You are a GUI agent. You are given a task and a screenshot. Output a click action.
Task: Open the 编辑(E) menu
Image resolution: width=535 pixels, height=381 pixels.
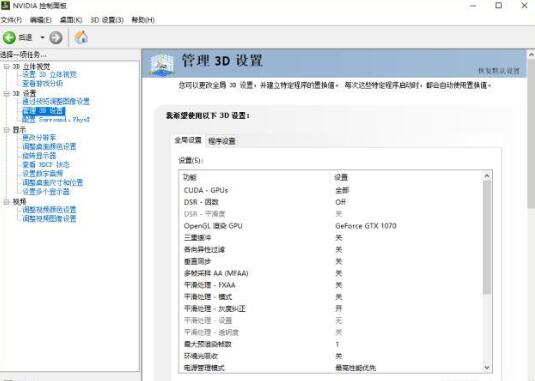point(40,20)
